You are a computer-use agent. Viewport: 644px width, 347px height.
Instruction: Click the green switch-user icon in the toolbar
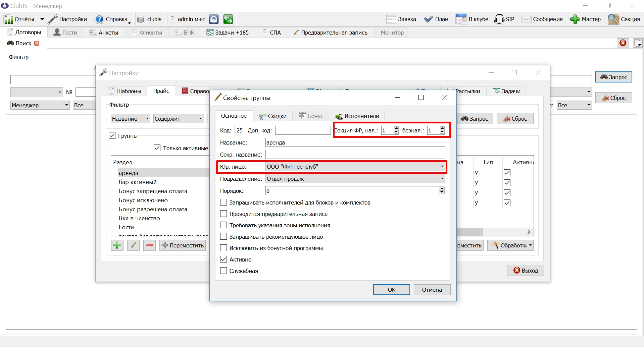228,19
